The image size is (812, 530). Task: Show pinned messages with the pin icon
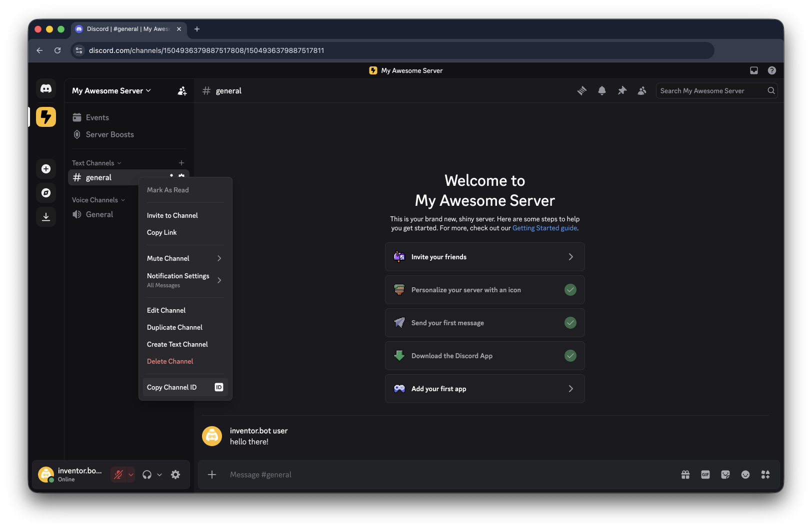pos(622,91)
